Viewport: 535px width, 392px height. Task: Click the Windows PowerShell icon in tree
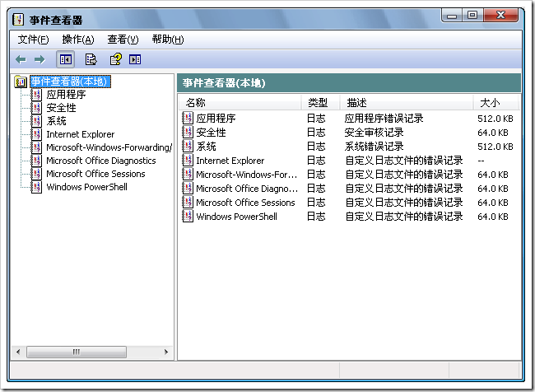36,187
